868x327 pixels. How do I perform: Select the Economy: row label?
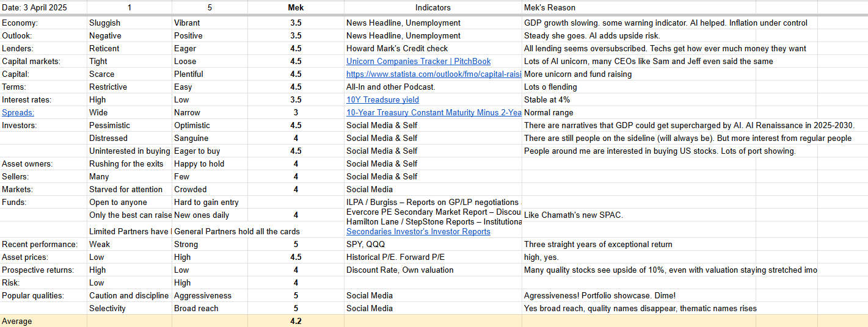43,23
